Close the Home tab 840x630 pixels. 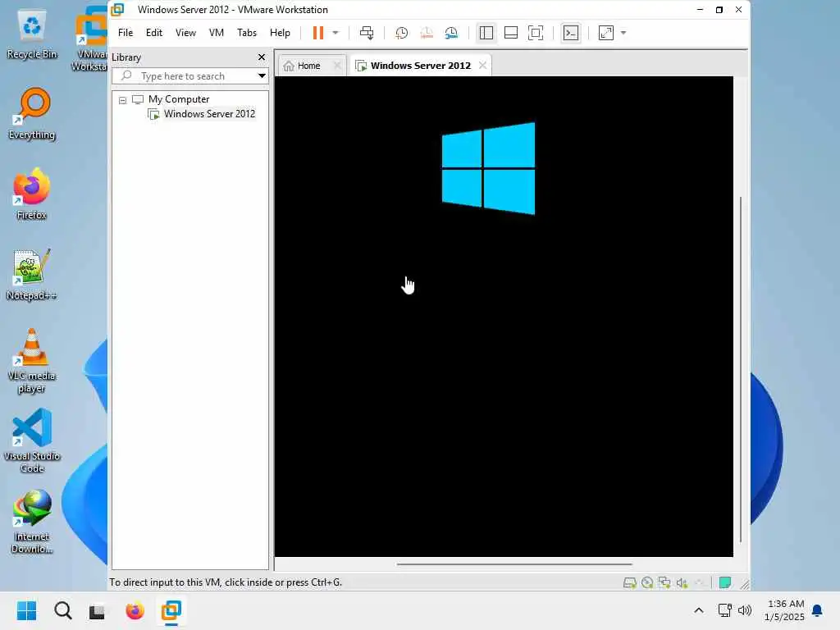(337, 66)
